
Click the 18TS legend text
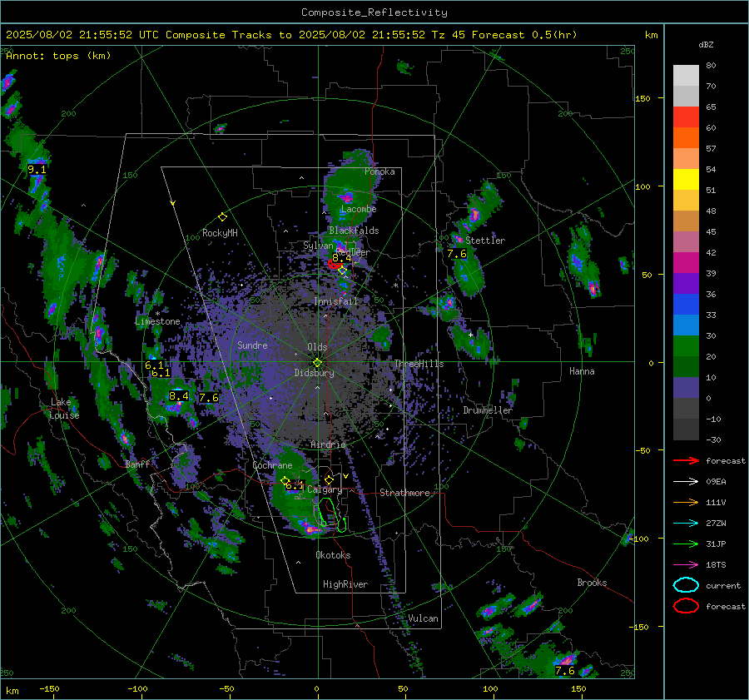coord(716,565)
